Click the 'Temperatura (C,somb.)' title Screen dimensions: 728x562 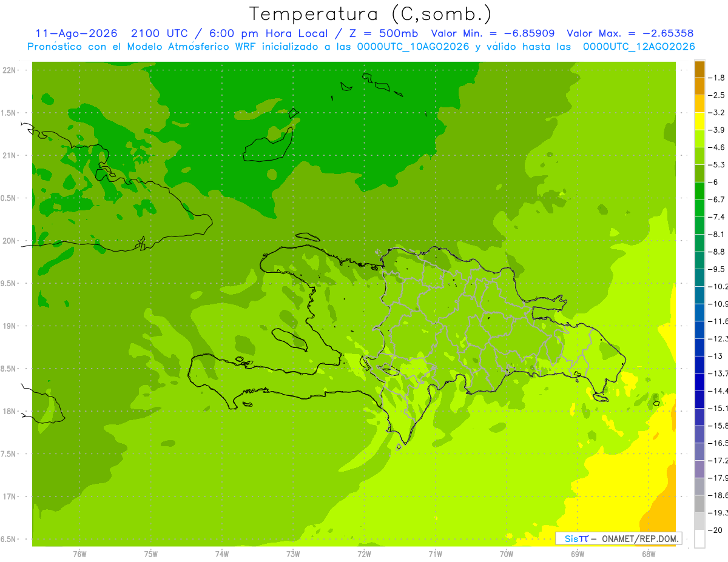(369, 15)
